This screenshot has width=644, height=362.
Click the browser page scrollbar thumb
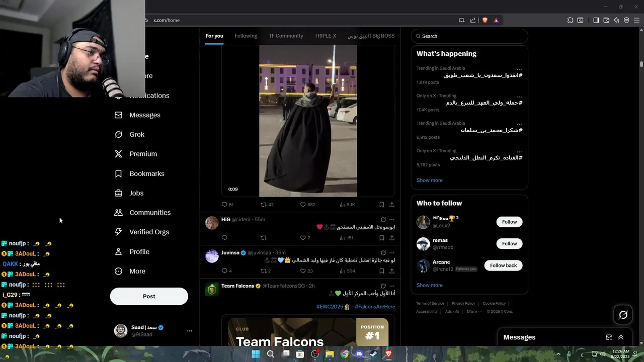[x=641, y=64]
